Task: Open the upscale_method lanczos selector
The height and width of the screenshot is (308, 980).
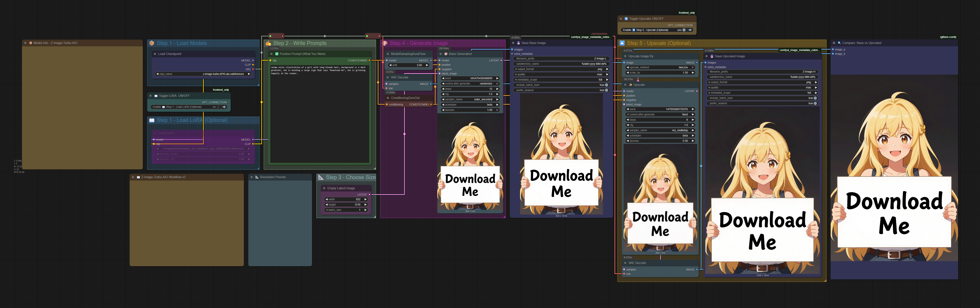Action: click(681, 67)
